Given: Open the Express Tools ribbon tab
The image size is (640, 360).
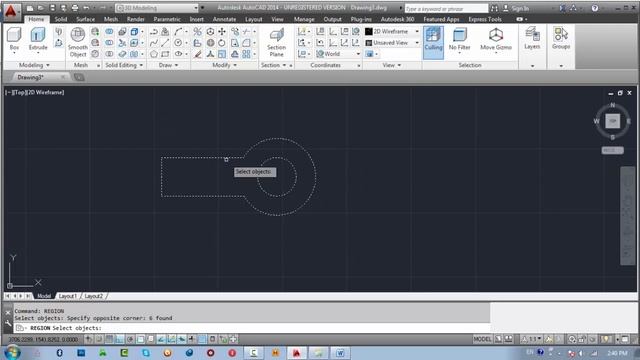Looking at the screenshot, I should (x=485, y=19).
